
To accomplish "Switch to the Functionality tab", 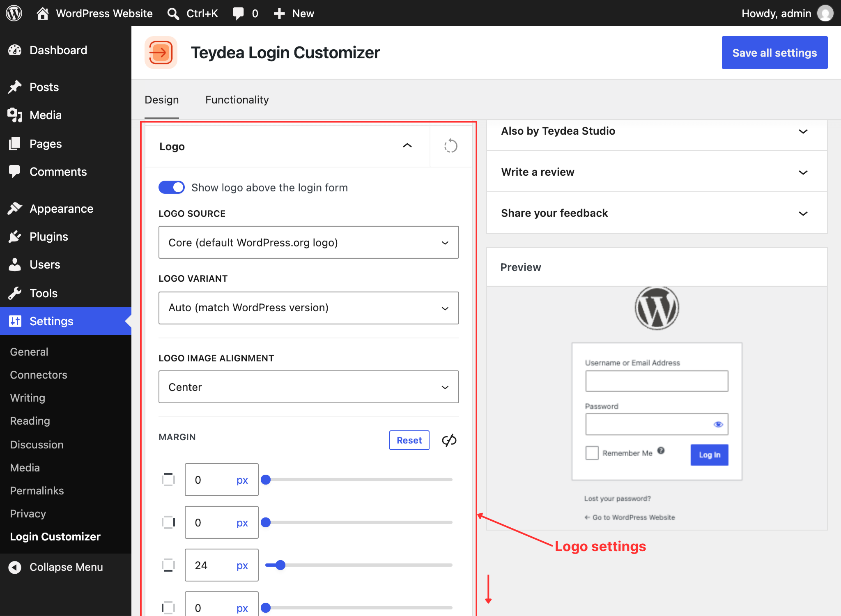I will [237, 100].
